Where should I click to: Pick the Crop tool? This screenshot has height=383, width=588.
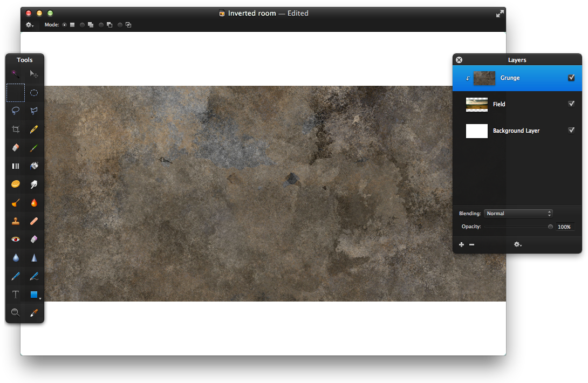click(16, 129)
